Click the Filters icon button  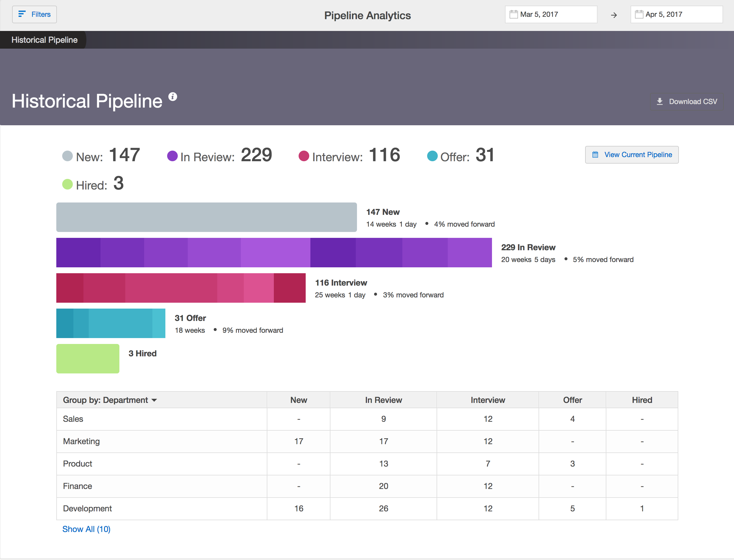[22, 14]
